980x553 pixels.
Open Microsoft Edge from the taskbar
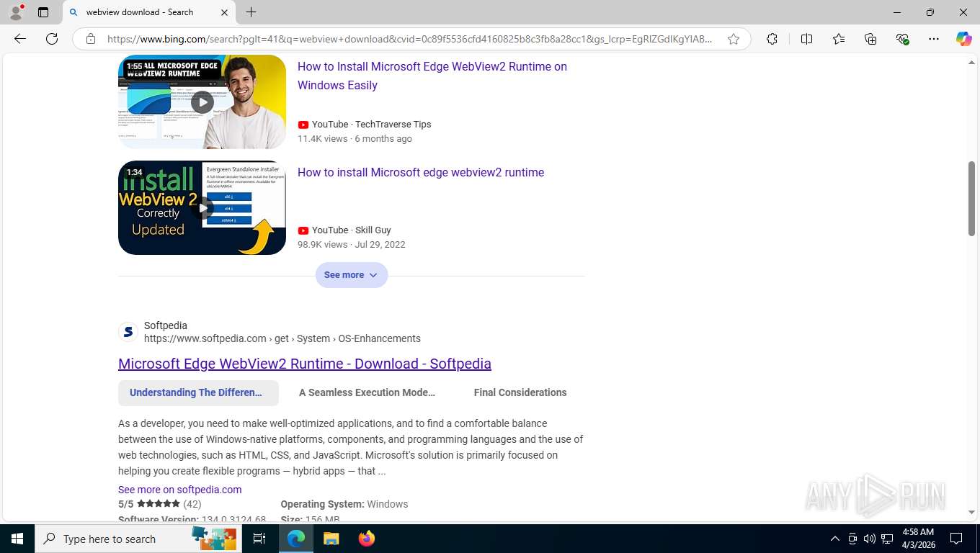tap(296, 539)
